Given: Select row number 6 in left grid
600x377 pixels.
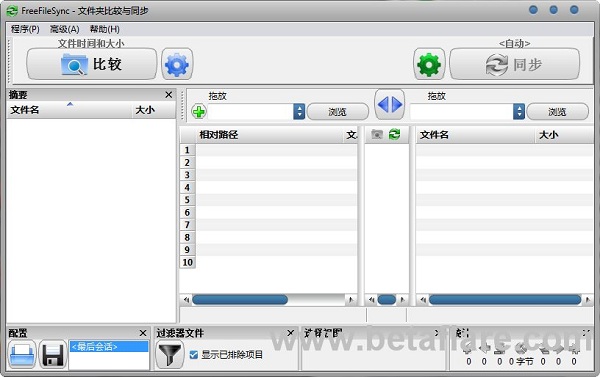Looking at the screenshot, I should 187,212.
